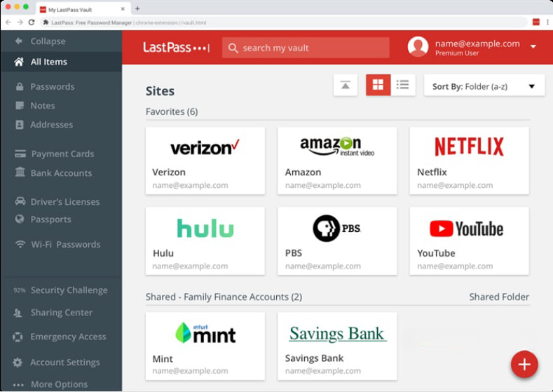Viewport: 553px width, 392px height.
Task: Click the LastPass logo in the header
Action: (177, 48)
